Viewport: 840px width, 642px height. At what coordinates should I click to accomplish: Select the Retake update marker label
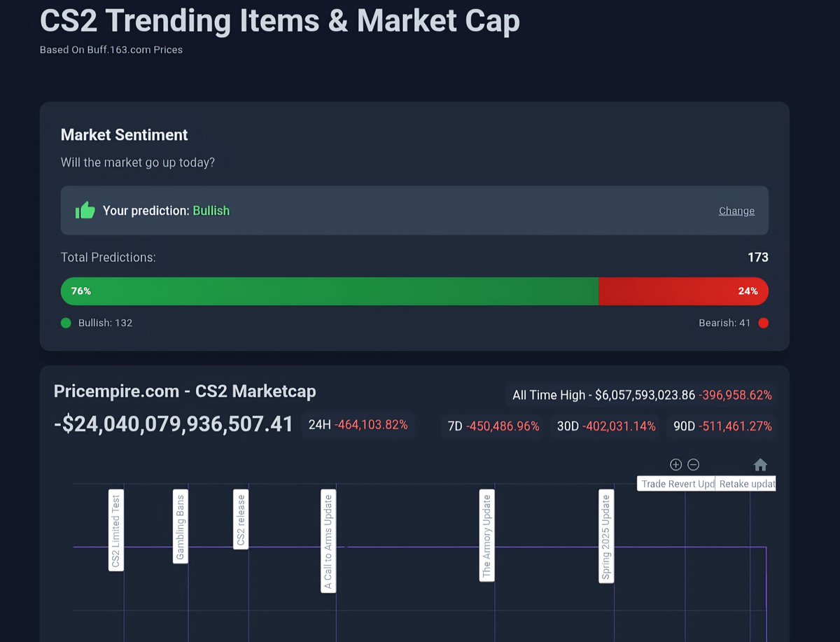[x=745, y=484]
